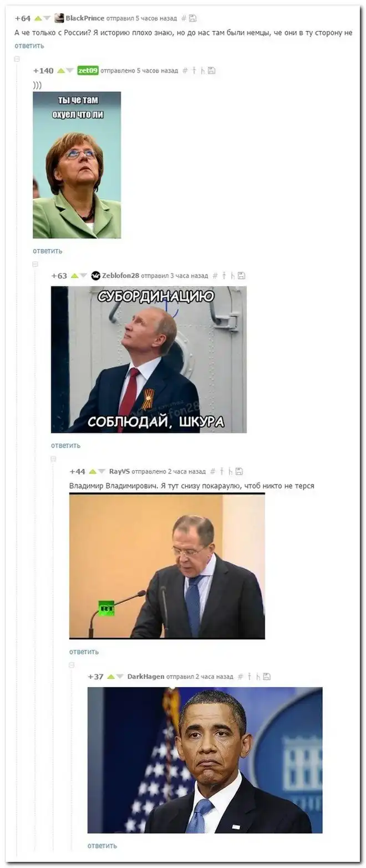Downvote DarkHagen's comment rated +37

120,677
